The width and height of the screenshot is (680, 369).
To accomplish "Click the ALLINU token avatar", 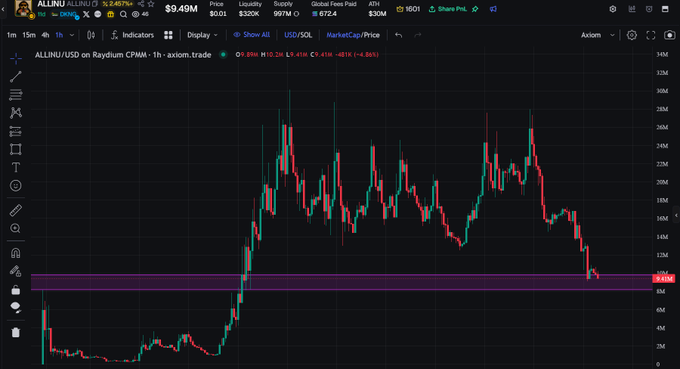I will (23, 9).
